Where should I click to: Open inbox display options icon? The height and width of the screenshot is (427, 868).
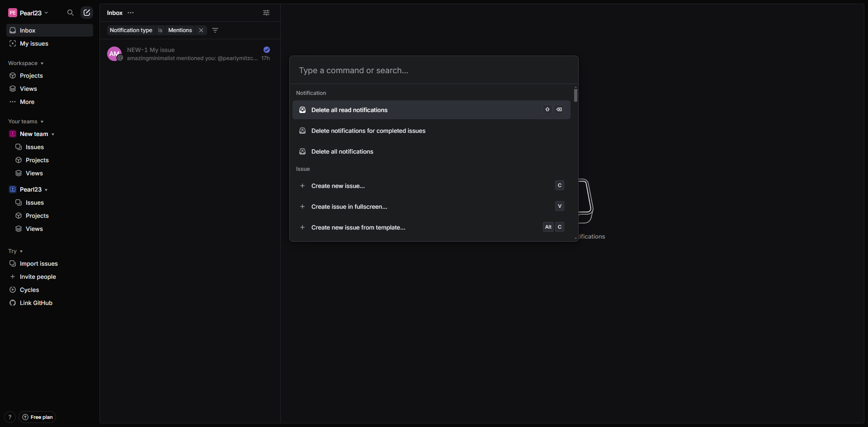(266, 13)
